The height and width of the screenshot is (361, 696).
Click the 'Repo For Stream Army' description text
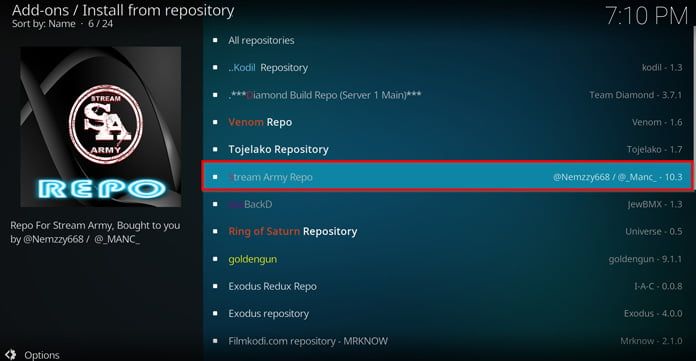pos(95,232)
